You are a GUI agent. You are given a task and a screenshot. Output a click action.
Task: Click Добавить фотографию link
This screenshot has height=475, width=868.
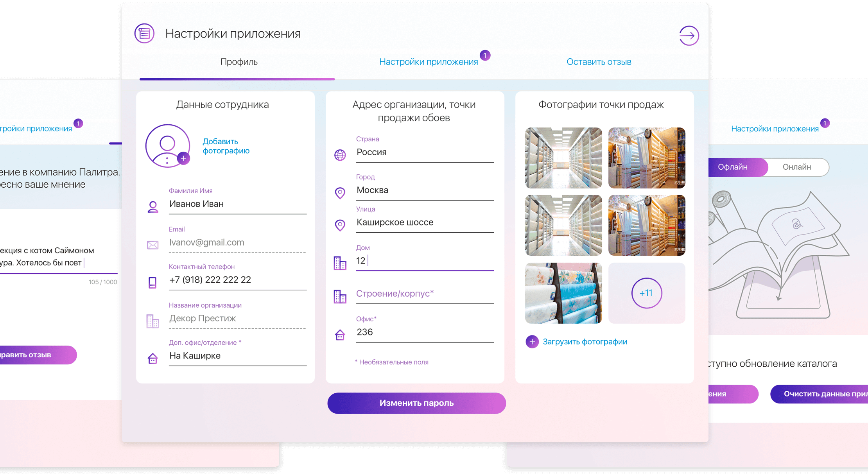click(226, 146)
